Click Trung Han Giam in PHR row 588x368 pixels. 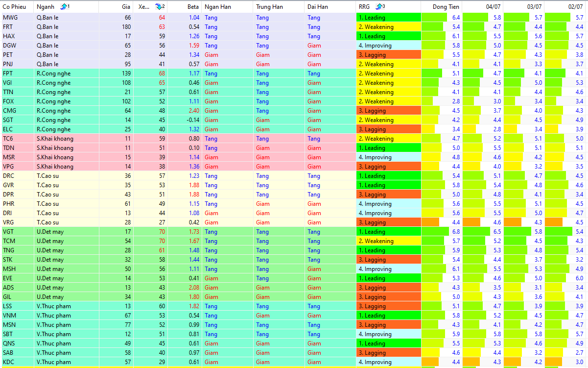(x=263, y=204)
